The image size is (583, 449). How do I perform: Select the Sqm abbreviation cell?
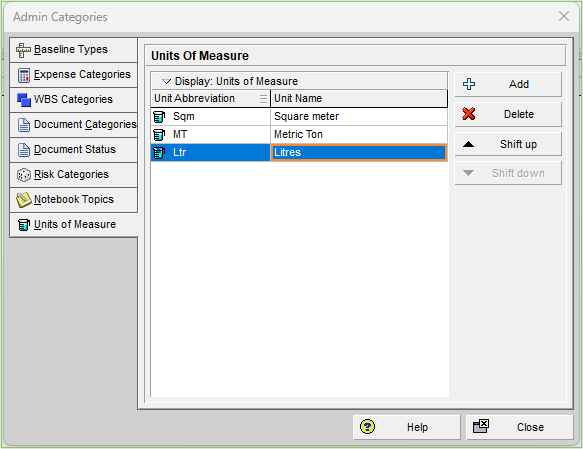pyautogui.click(x=211, y=117)
